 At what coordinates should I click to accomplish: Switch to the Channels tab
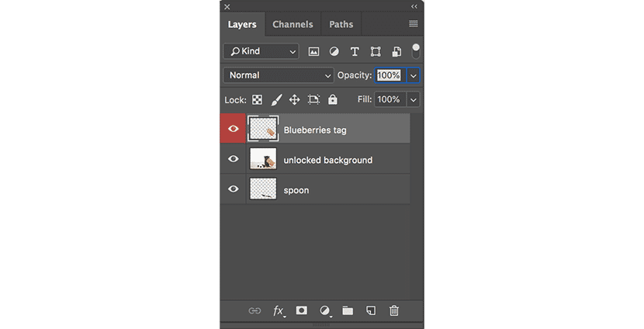pyautogui.click(x=293, y=24)
